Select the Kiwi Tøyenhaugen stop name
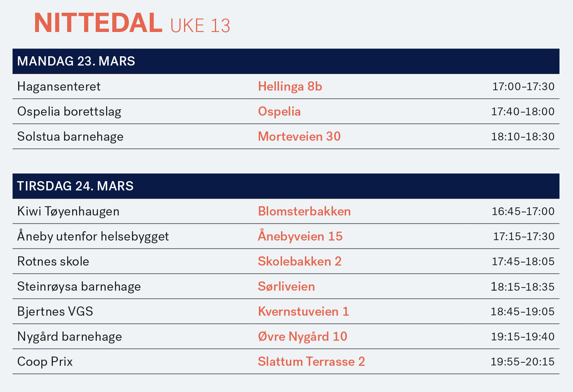 tap(68, 211)
